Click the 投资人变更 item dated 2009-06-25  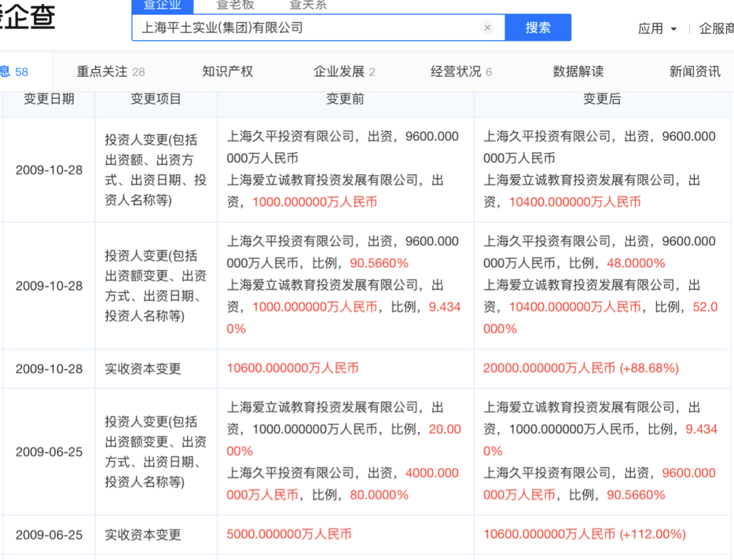(x=156, y=452)
